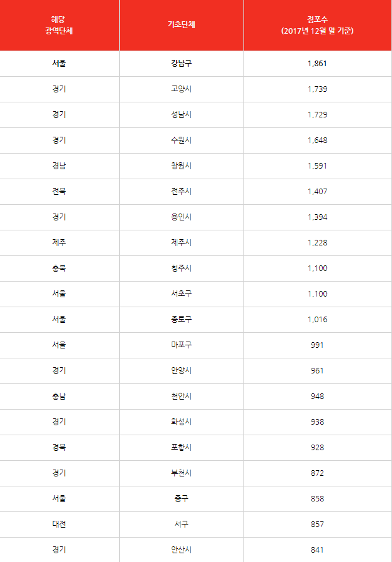Screen dimensions: 392x562
Task: Select the 1,861 store count cell
Action: coord(318,64)
